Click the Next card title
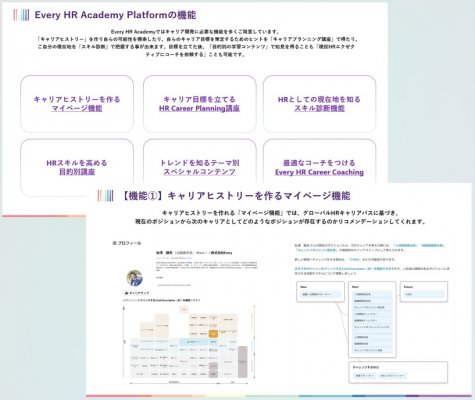 pos(355,287)
